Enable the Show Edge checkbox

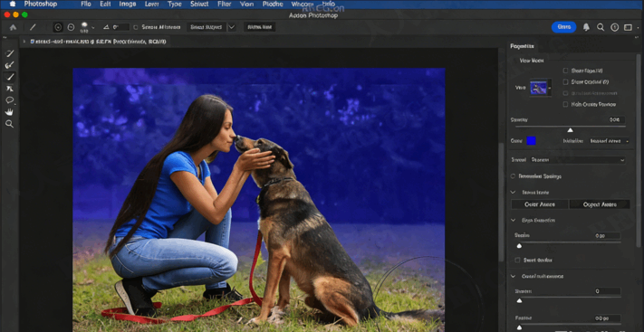tap(565, 71)
